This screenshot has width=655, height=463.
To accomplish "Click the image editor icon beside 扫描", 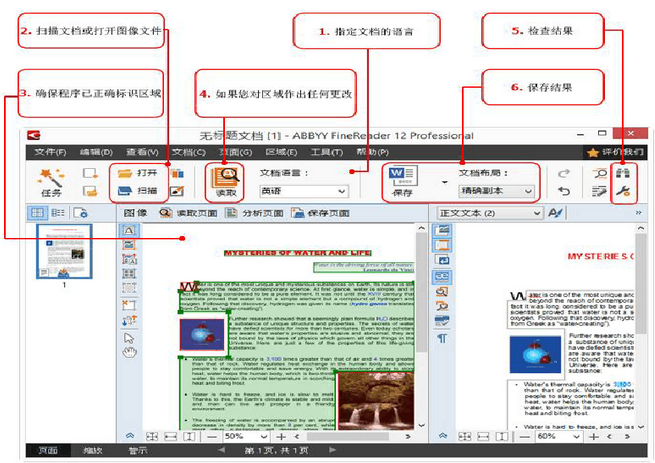I will tap(177, 191).
